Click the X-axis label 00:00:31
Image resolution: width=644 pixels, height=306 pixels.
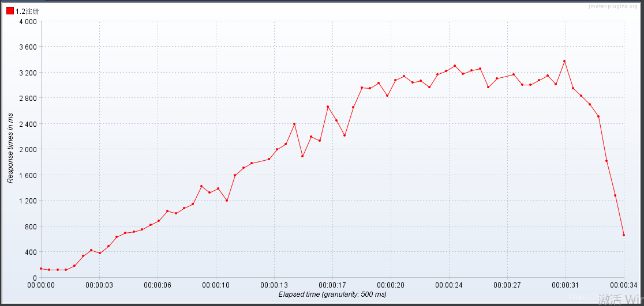(566, 285)
